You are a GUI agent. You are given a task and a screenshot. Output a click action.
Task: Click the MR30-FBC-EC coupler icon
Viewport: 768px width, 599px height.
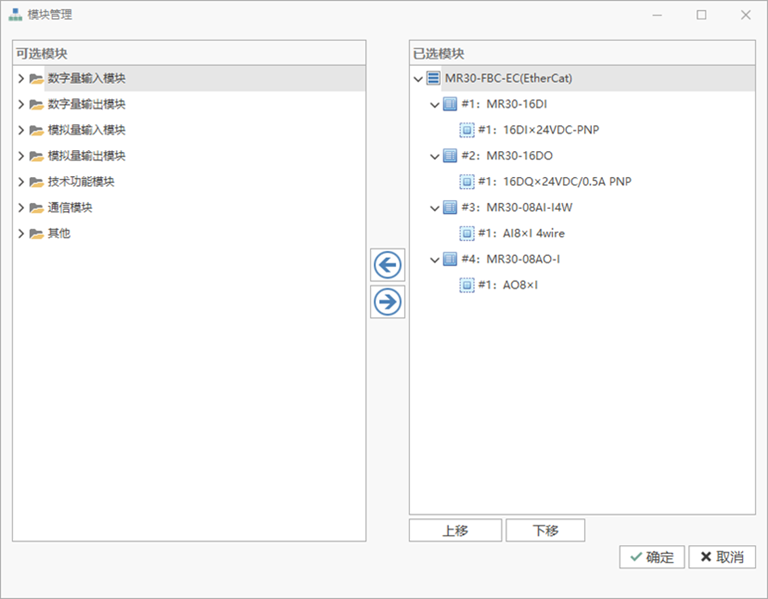433,78
